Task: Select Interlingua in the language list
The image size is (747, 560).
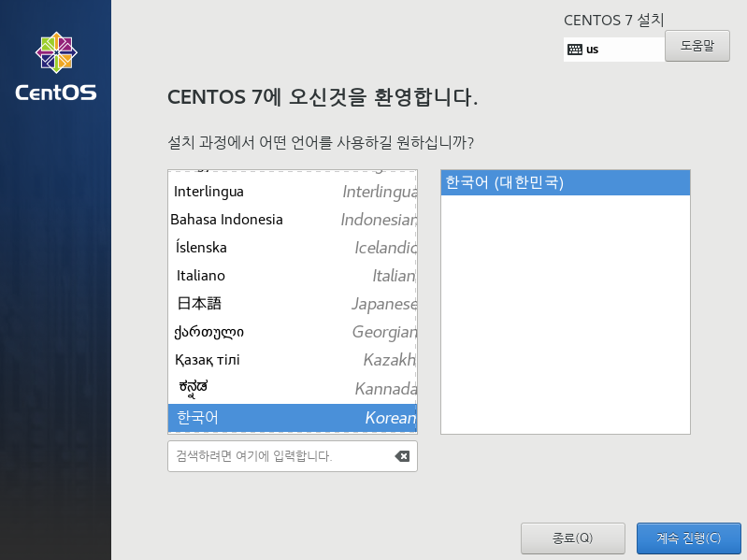Action: tap(293, 192)
